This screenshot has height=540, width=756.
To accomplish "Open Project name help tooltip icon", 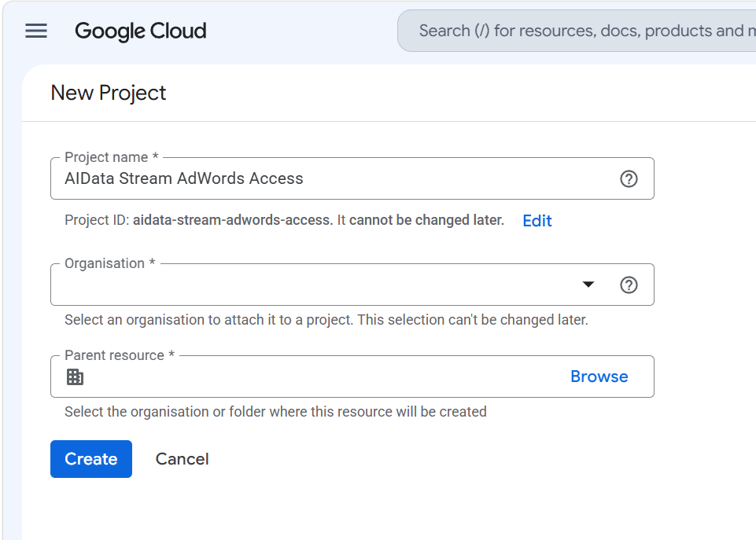I will (629, 178).
